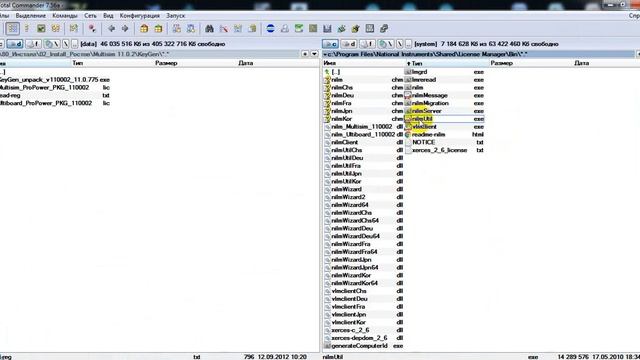The height and width of the screenshot is (360, 640).
Task: Click the toolbar icon right of binoculars
Action: pyautogui.click(x=224, y=29)
